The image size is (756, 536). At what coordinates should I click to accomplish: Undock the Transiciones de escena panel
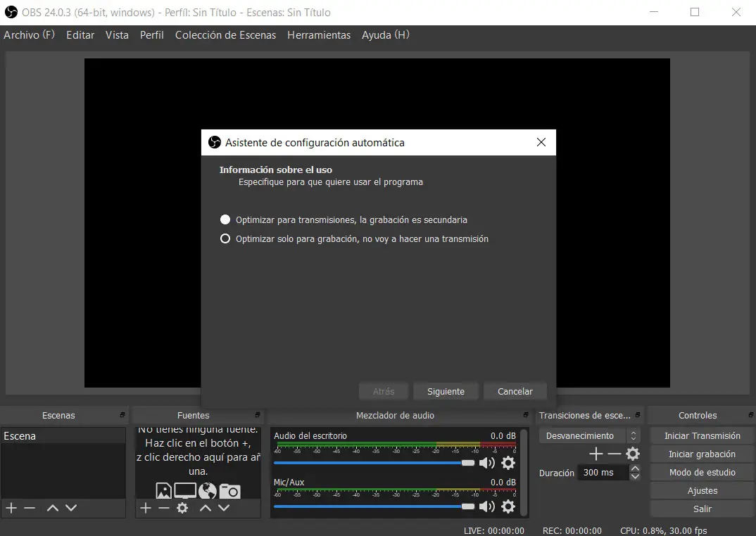[638, 415]
